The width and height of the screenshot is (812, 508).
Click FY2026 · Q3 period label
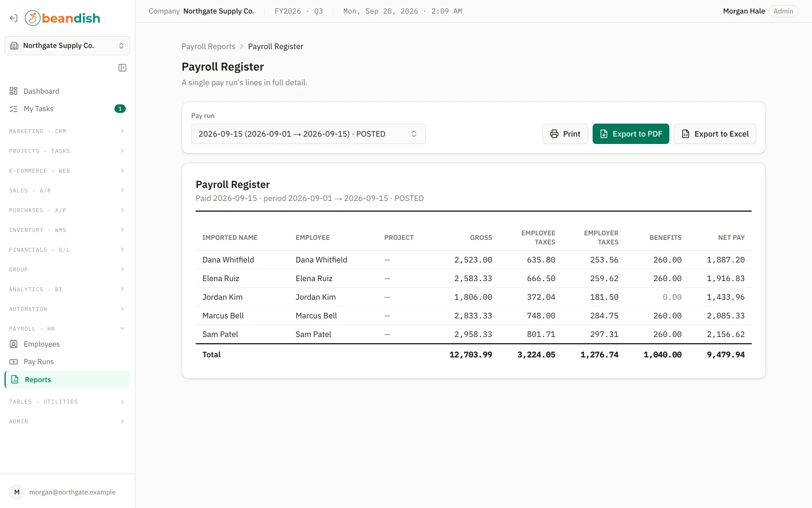[299, 11]
